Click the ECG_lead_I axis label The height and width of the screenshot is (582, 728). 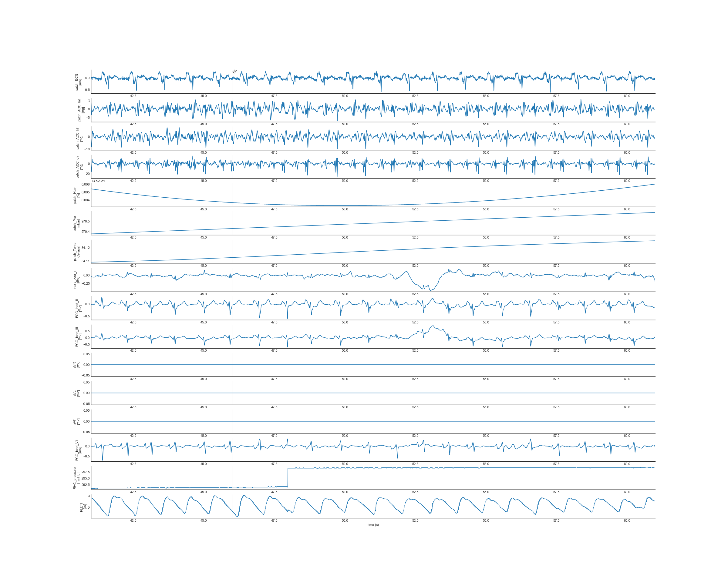77,280
